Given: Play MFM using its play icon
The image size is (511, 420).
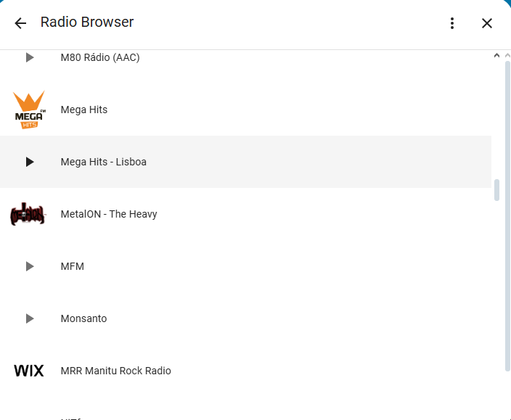Looking at the screenshot, I should pos(30,266).
